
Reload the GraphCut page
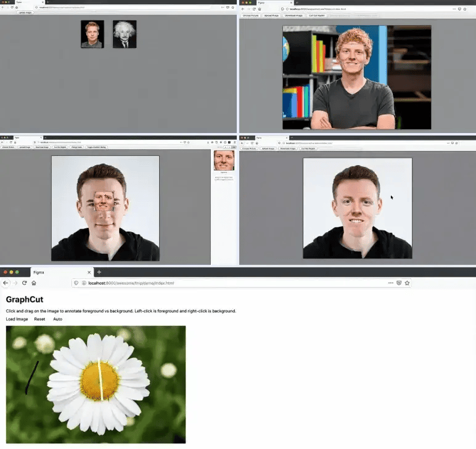(25, 283)
